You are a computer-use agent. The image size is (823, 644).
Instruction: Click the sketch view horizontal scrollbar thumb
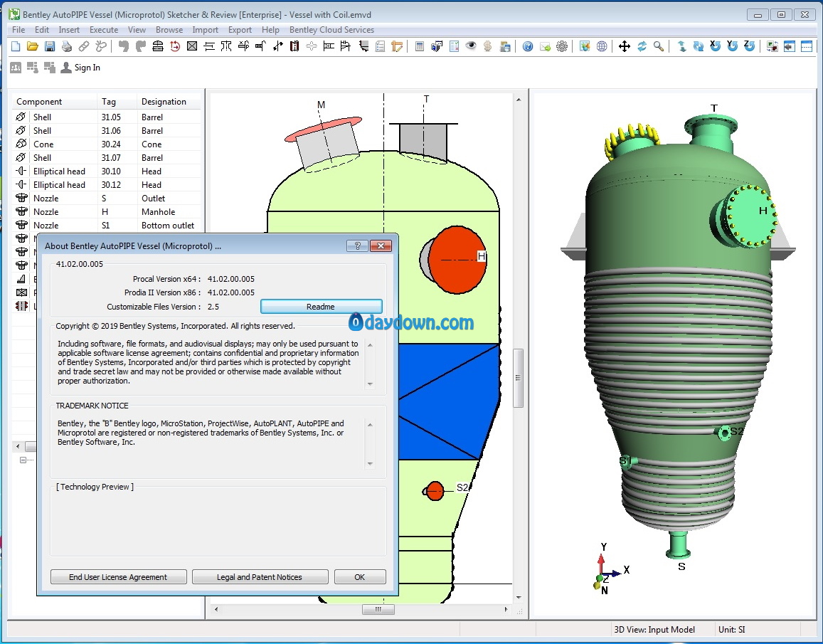click(378, 609)
